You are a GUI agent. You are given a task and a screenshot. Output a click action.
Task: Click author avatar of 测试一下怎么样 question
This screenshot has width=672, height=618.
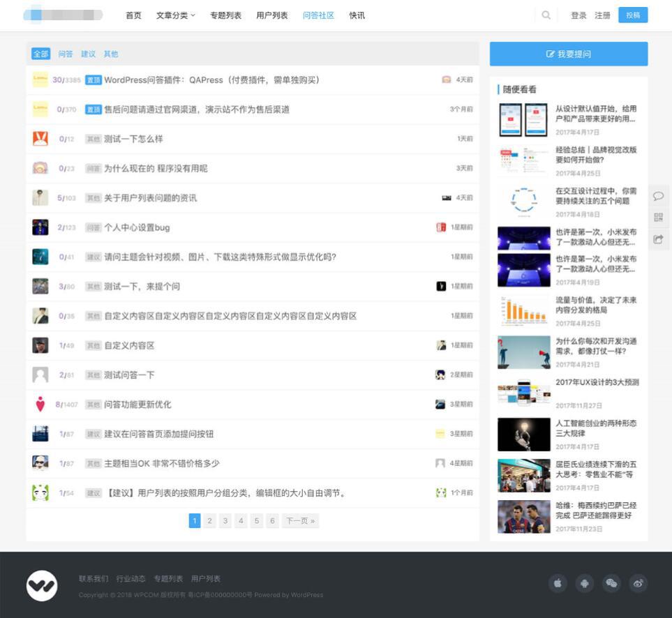coord(40,139)
